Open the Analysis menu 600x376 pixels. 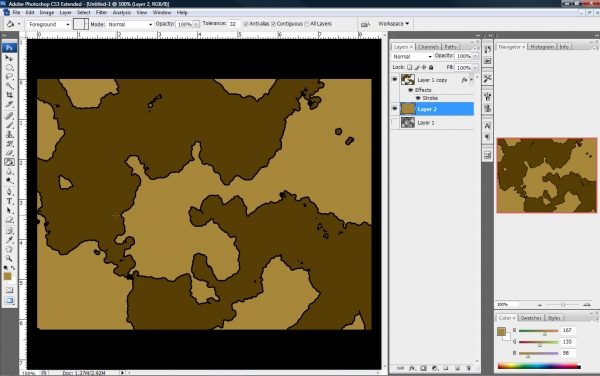(122, 13)
